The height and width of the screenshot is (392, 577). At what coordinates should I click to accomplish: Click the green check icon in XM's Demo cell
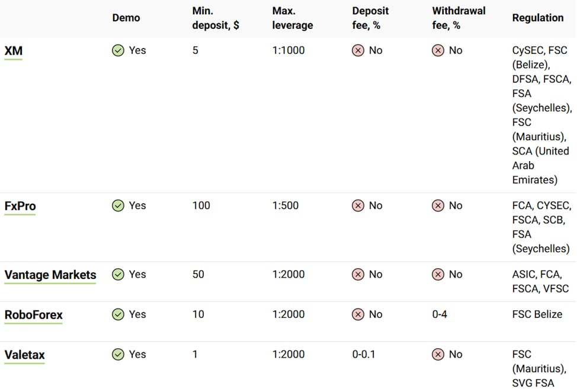(118, 51)
